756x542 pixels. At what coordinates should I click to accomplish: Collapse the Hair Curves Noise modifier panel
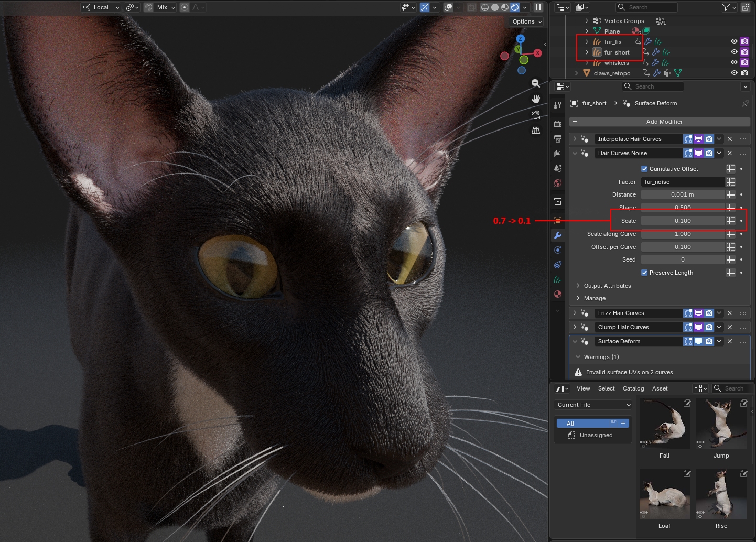pos(575,153)
